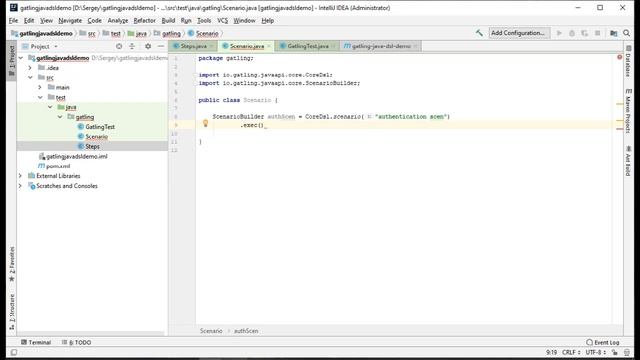This screenshot has height=360, width=640.
Task: Open the 6: TODO tool window
Action: click(x=77, y=342)
